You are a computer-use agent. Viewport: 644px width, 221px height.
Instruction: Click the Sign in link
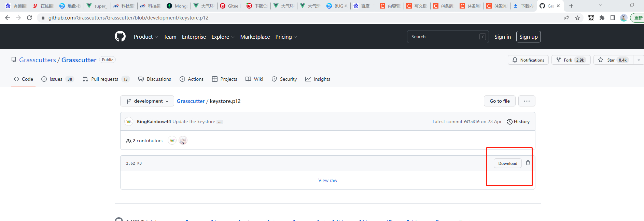click(503, 37)
